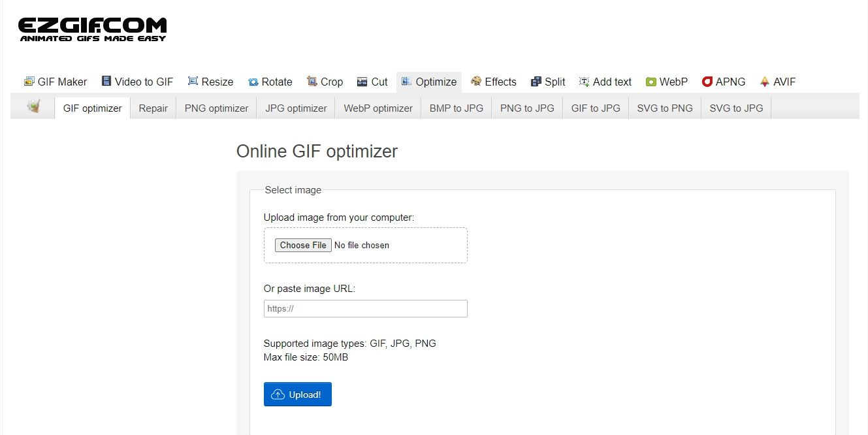Click the EZGIF.COM logo
Image resolution: width=868 pixels, height=435 pixels.
(x=92, y=29)
